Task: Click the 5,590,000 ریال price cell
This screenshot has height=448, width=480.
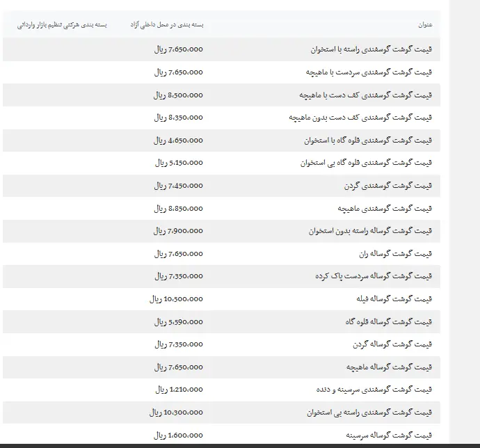Action: point(179,321)
